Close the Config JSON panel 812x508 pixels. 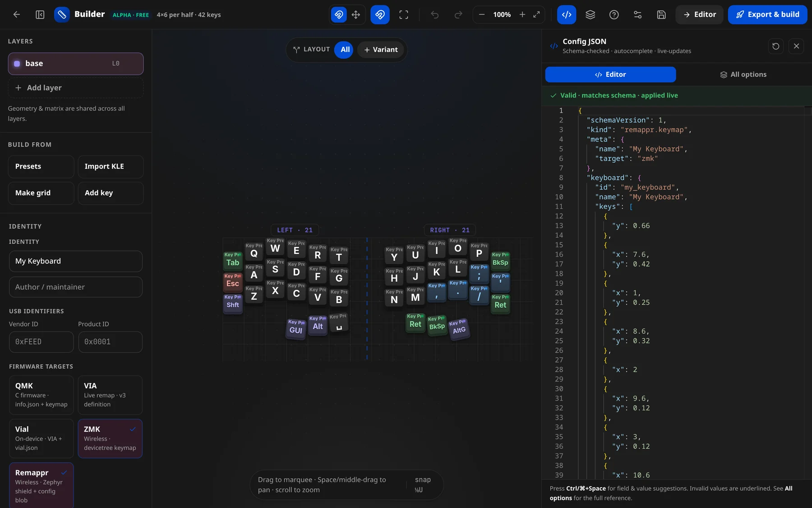tap(796, 46)
